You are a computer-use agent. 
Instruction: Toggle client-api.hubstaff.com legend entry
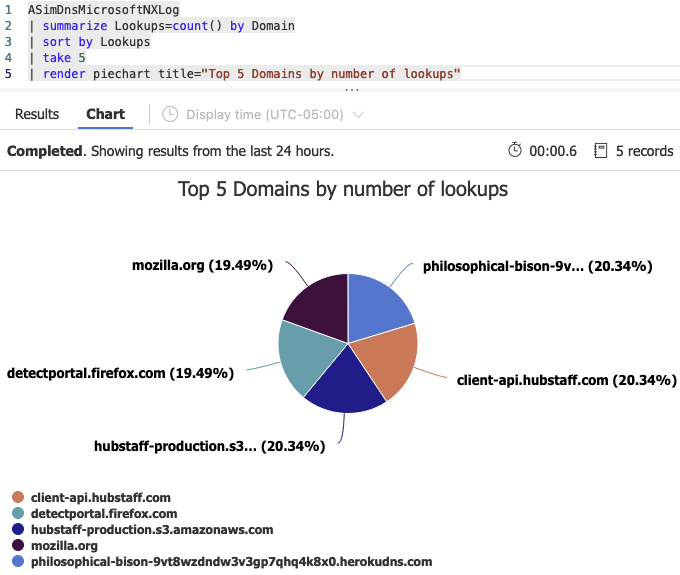(101, 497)
